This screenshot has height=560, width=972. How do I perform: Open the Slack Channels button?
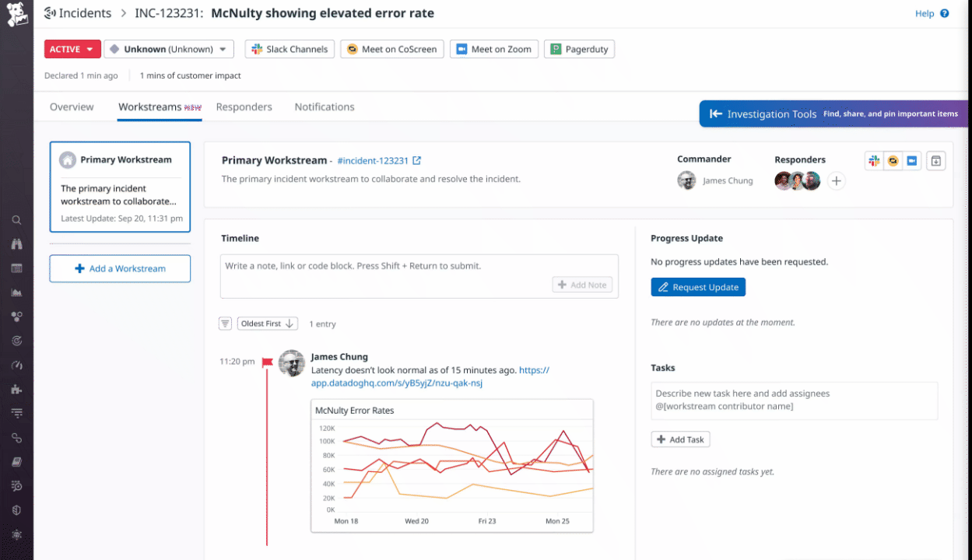(x=290, y=49)
